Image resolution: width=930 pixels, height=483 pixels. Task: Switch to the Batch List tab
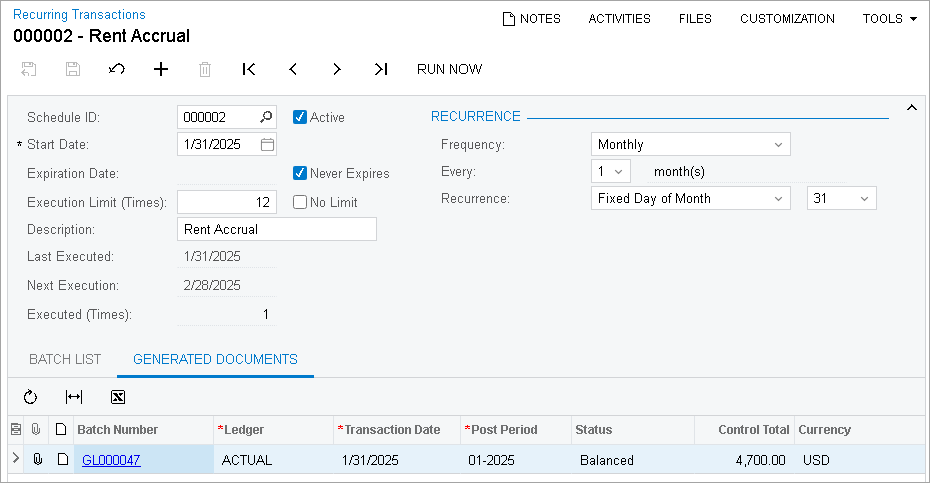65,359
